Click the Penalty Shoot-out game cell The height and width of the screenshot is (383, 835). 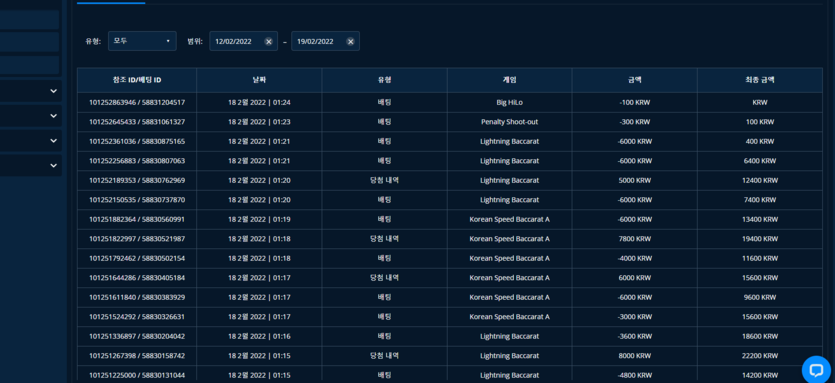point(510,122)
